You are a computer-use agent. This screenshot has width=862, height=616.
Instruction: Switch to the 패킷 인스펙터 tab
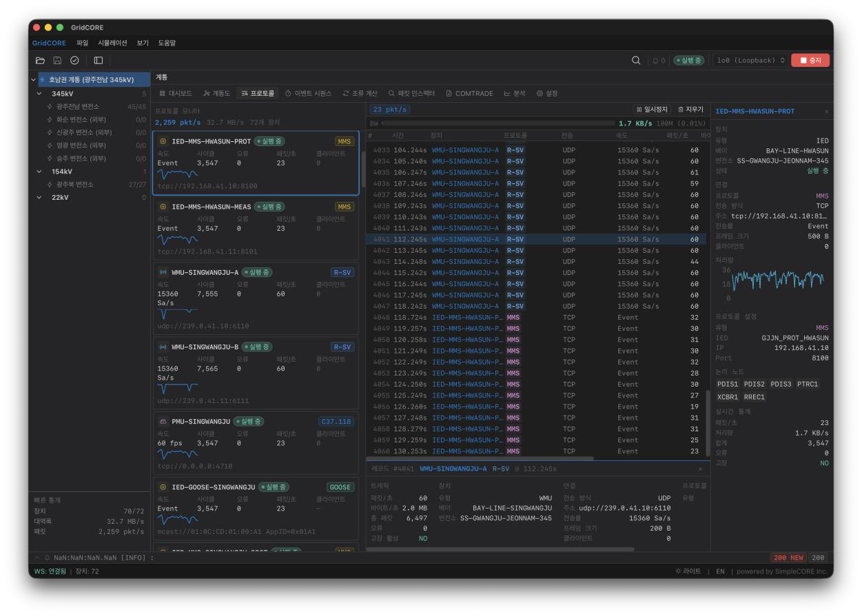411,93
